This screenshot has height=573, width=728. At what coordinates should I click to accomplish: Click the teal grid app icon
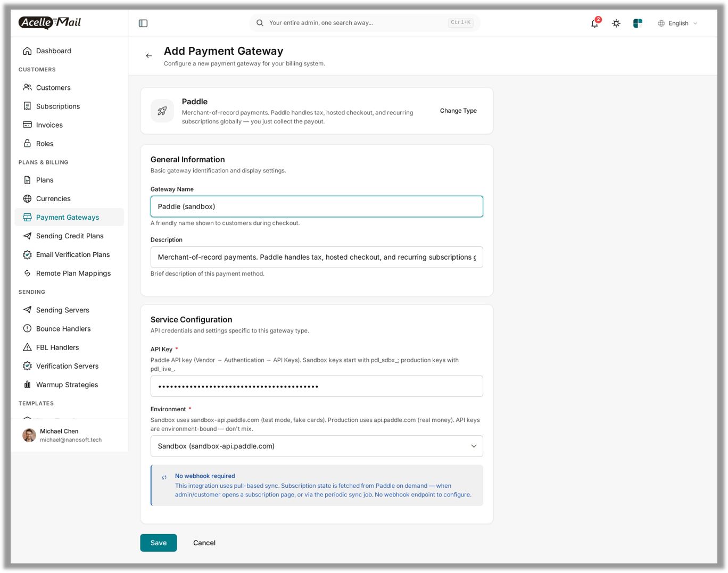(638, 23)
